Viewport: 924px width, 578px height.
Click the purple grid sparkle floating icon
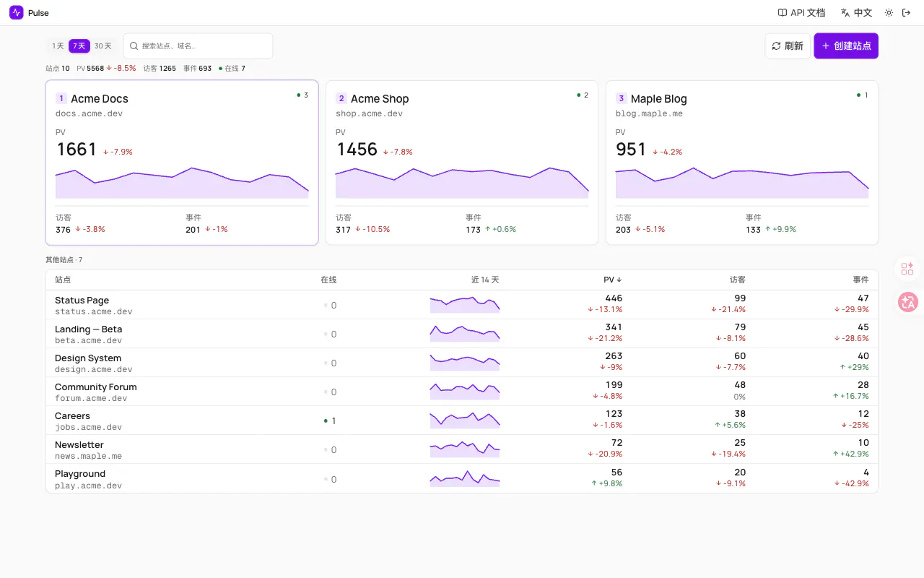pos(908,269)
